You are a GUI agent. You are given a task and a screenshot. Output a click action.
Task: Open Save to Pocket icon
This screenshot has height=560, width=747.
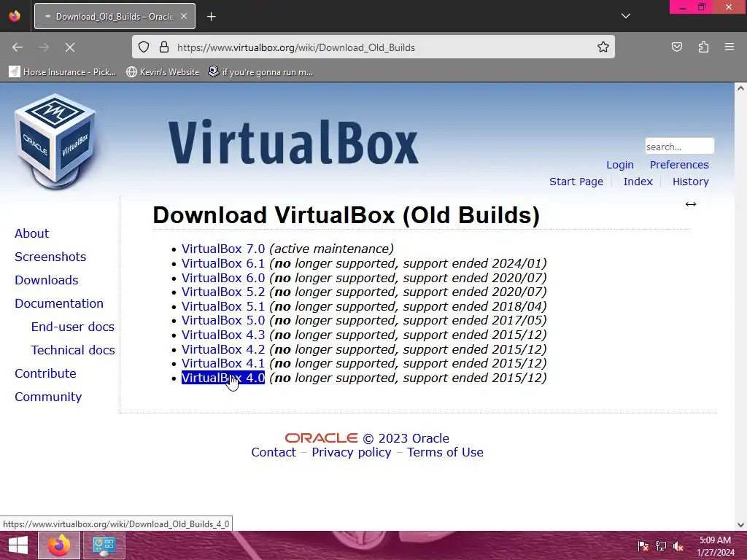click(x=676, y=47)
